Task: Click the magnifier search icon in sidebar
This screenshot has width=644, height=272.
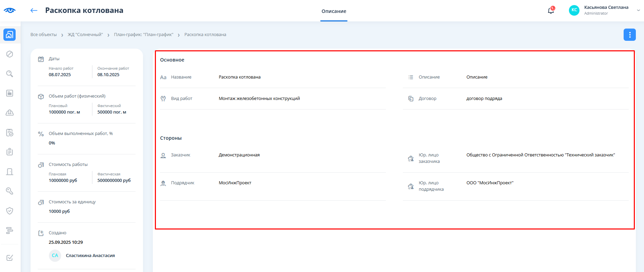Action: coord(10,74)
